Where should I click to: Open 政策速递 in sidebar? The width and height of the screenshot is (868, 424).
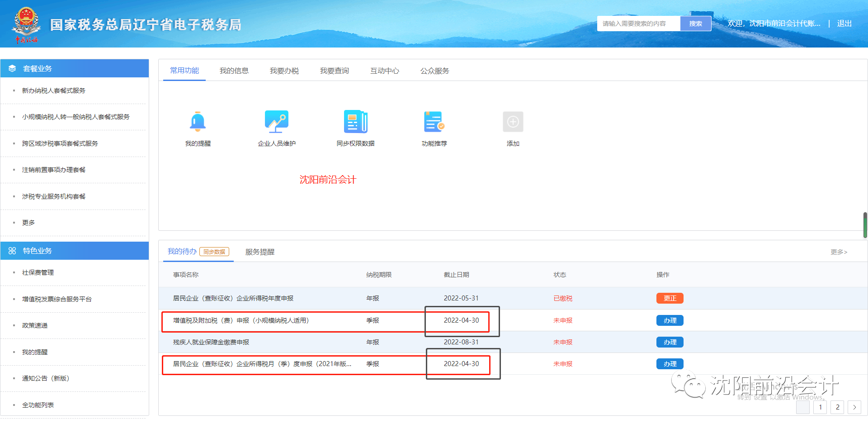35,325
